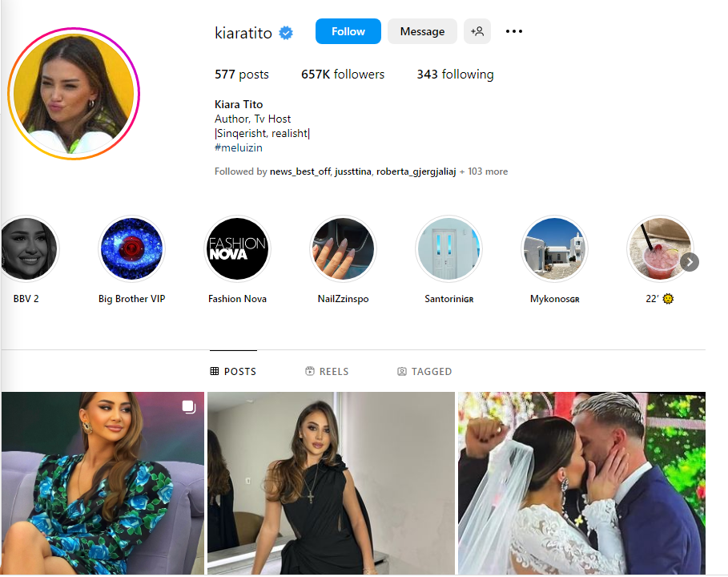728x577 pixels.
Task: Click the verified badge next to kiaratito
Action: tap(286, 33)
